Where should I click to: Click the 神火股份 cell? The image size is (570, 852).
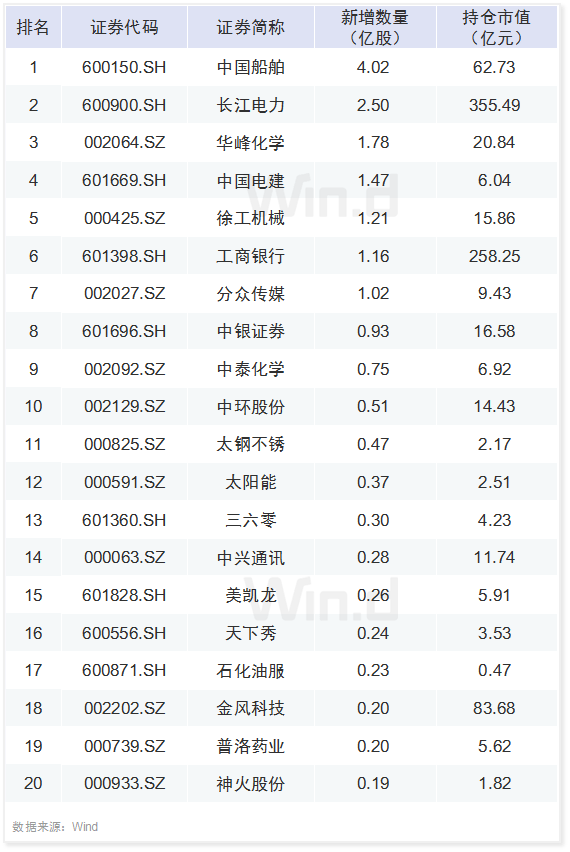click(250, 784)
